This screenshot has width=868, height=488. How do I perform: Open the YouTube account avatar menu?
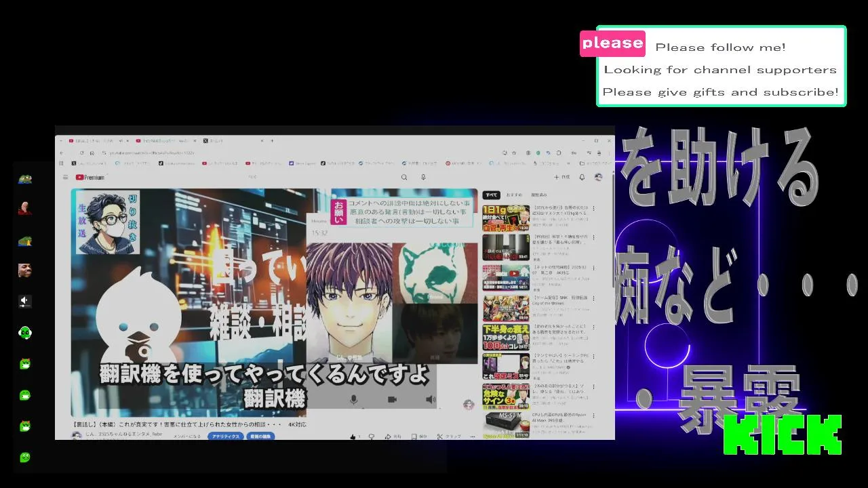tap(598, 178)
